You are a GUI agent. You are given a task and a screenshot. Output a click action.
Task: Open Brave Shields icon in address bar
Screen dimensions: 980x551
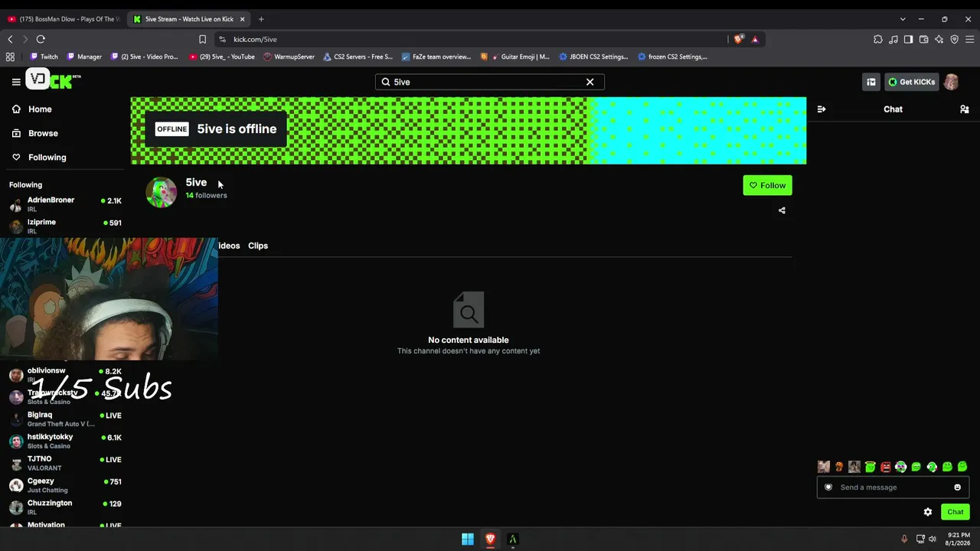[738, 39]
